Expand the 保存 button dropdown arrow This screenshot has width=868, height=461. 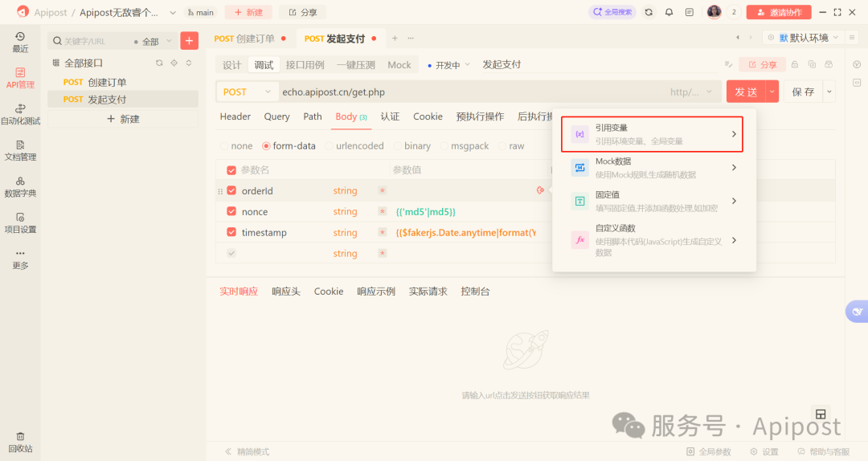829,92
